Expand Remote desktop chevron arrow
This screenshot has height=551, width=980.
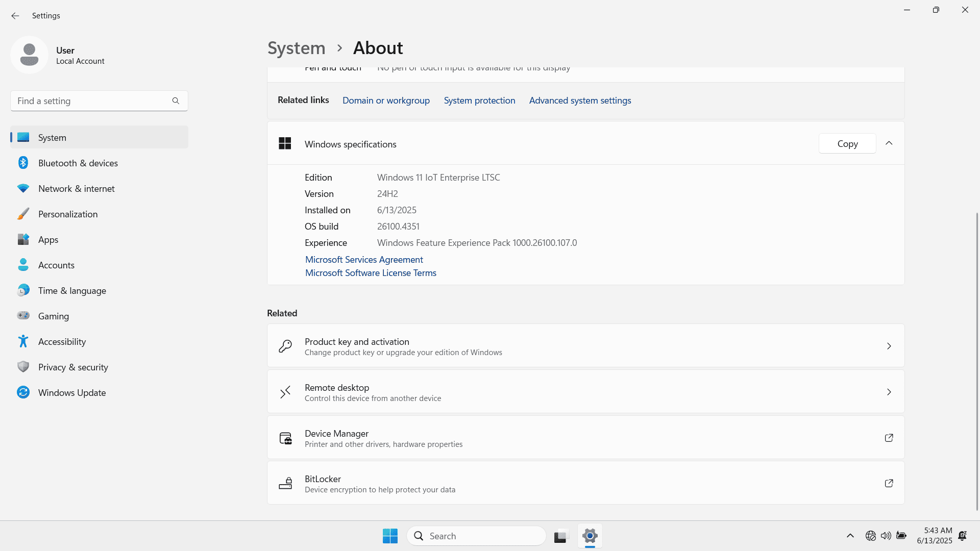[x=889, y=392]
